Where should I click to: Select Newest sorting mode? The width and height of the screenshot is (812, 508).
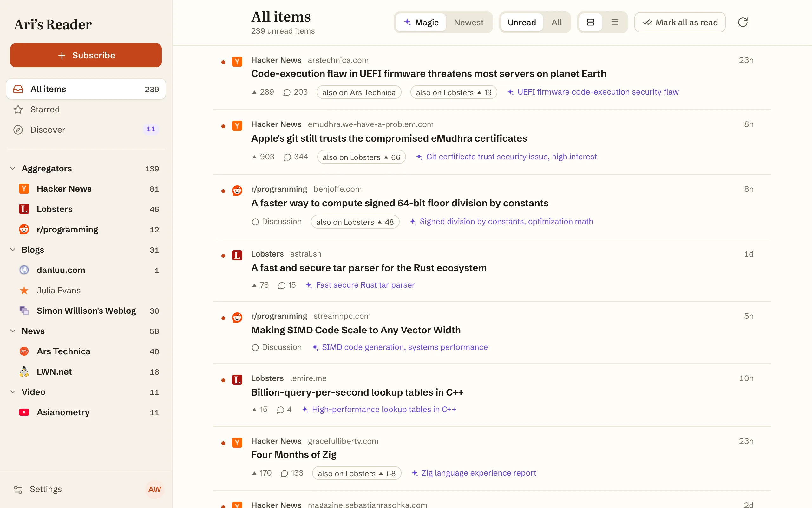[x=468, y=23]
